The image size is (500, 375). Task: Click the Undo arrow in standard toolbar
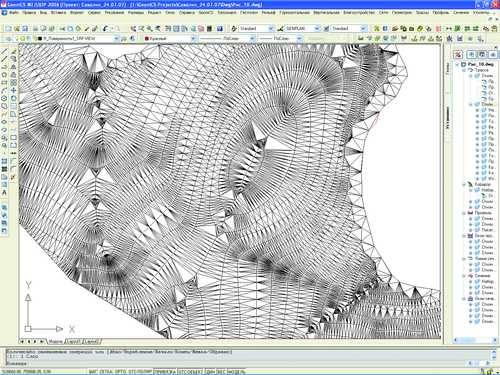pos(105,29)
